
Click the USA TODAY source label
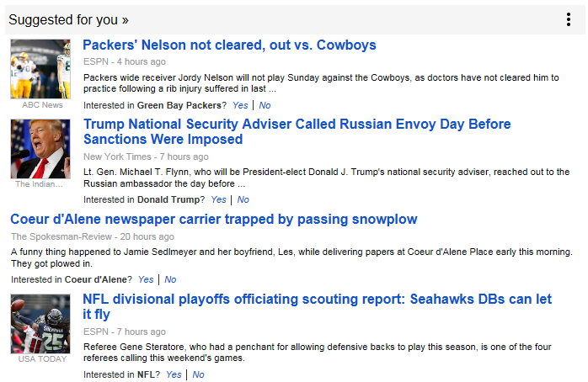tap(41, 359)
